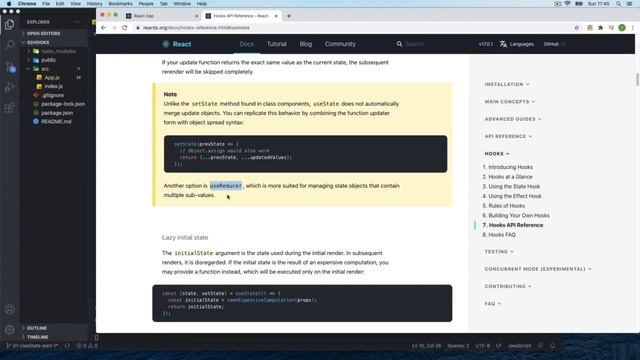Open the Chrome profile avatar
640x360 pixels.
622,28
